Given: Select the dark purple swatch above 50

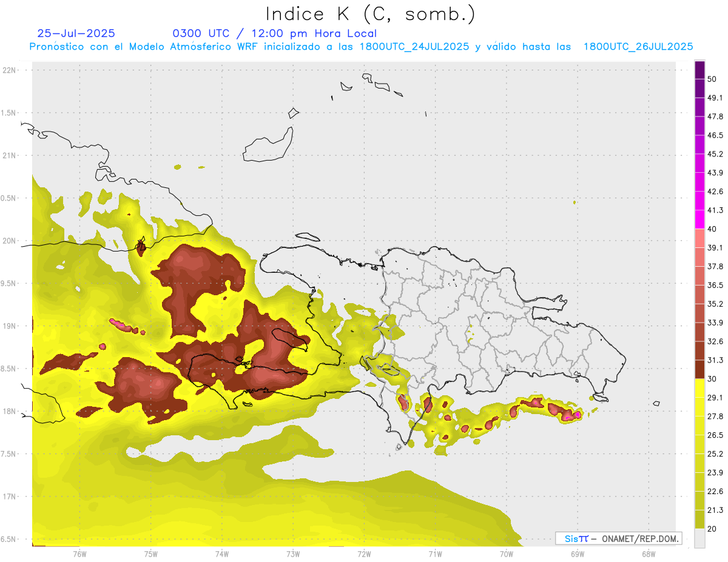Looking at the screenshot, I should (x=699, y=70).
